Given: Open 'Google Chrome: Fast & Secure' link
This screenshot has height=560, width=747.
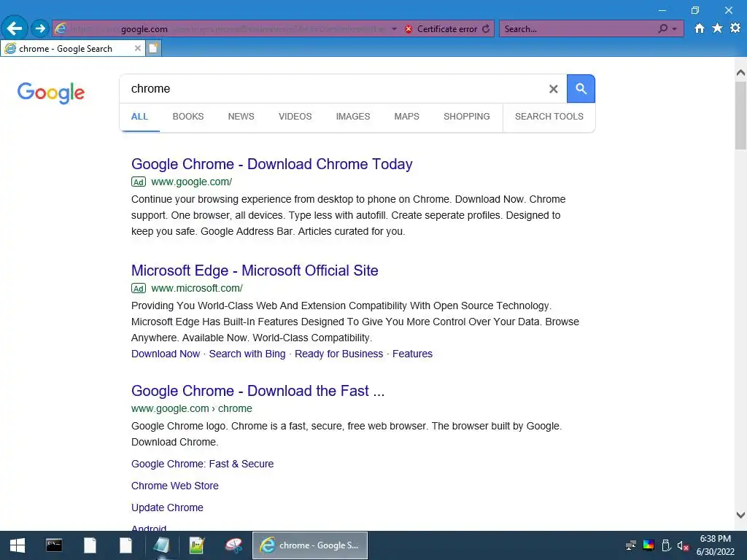Looking at the screenshot, I should (203, 464).
